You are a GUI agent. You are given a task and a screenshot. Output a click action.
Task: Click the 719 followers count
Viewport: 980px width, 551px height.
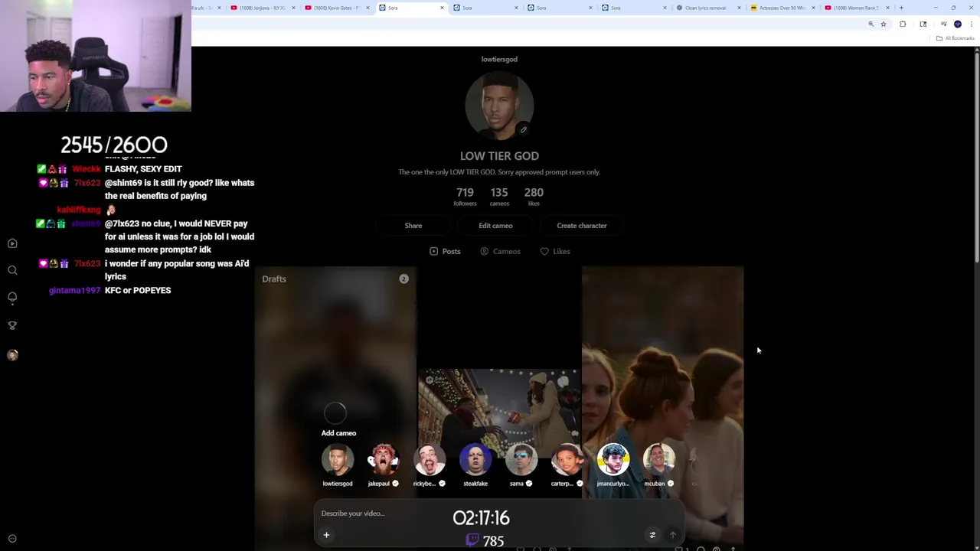(x=465, y=196)
